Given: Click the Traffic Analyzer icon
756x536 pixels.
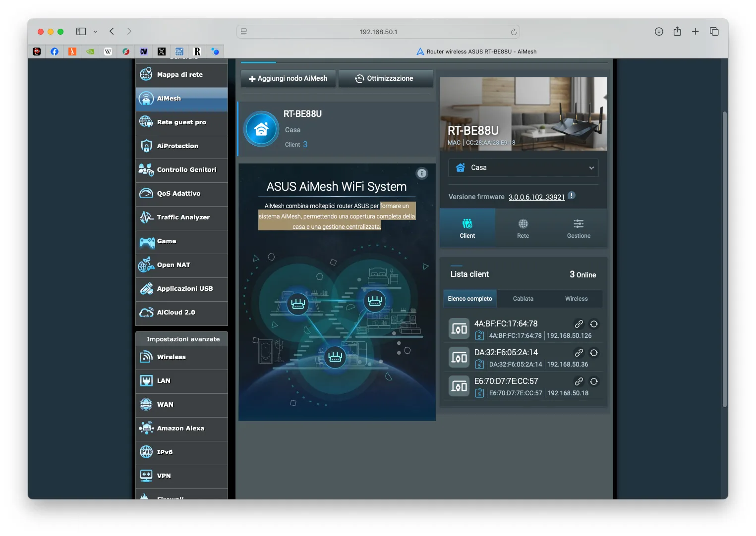Looking at the screenshot, I should tap(146, 217).
